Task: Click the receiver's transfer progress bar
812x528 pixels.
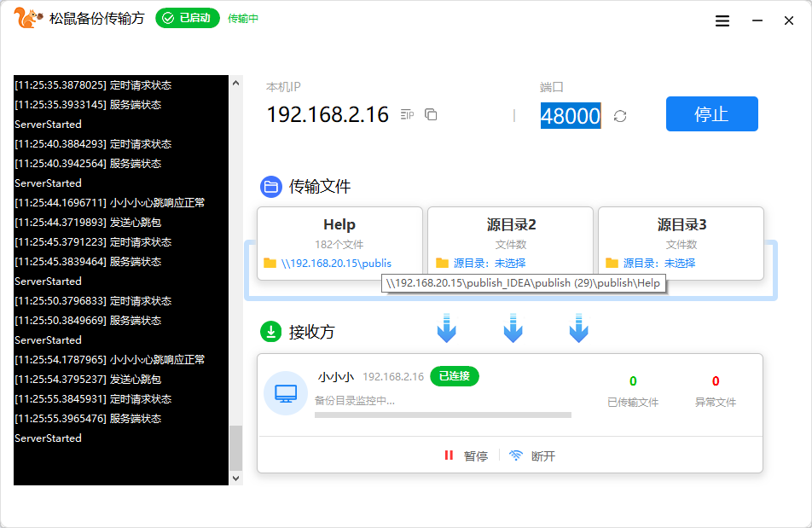Action: [444, 415]
